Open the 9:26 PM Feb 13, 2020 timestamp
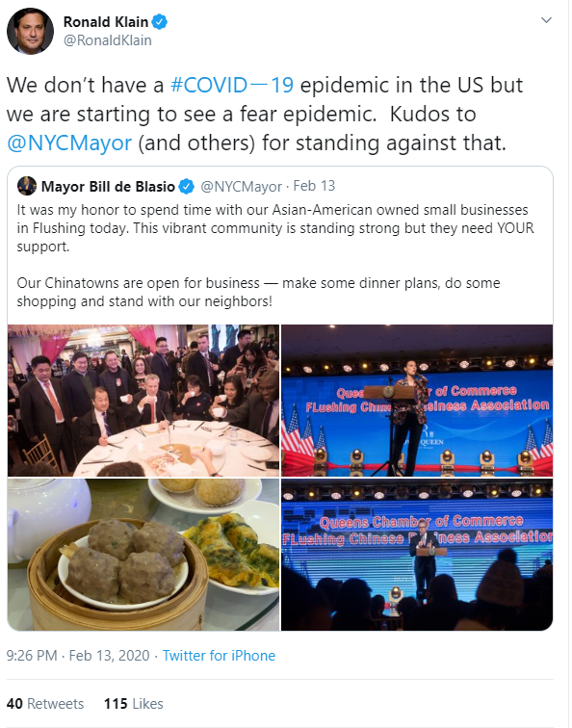The image size is (572, 728). pos(78,656)
